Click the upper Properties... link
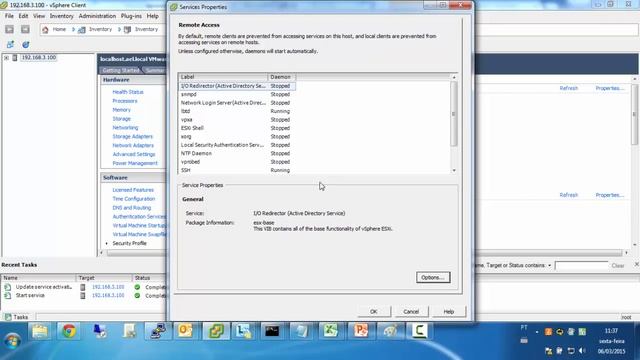The width and height of the screenshot is (640, 360). (x=609, y=88)
